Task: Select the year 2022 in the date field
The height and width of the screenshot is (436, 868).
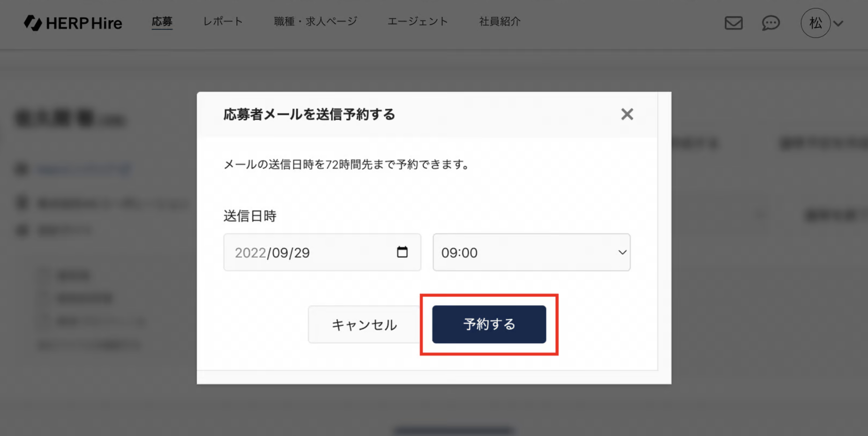Action: (x=250, y=253)
